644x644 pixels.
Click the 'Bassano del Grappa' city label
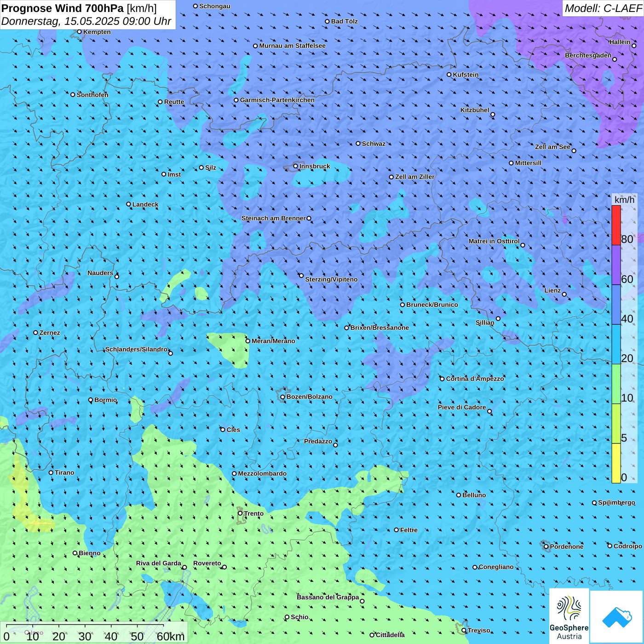[x=328, y=597]
